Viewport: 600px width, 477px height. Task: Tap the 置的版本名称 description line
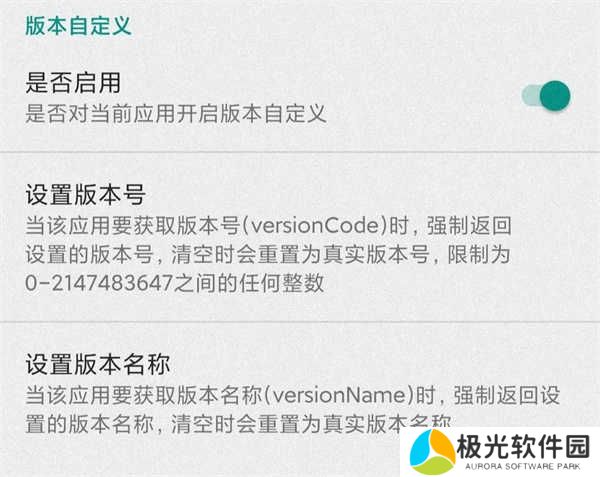pos(238,424)
